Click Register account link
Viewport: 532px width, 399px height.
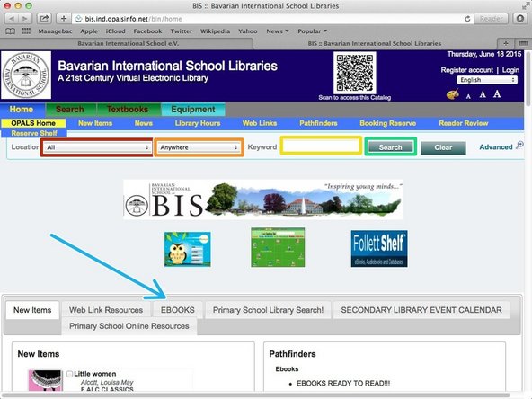point(467,70)
